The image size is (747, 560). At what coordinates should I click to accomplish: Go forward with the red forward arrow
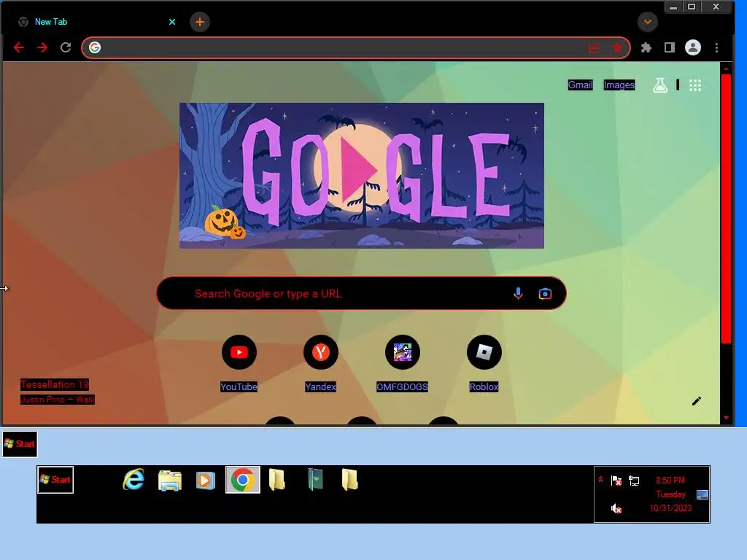pyautogui.click(x=42, y=47)
